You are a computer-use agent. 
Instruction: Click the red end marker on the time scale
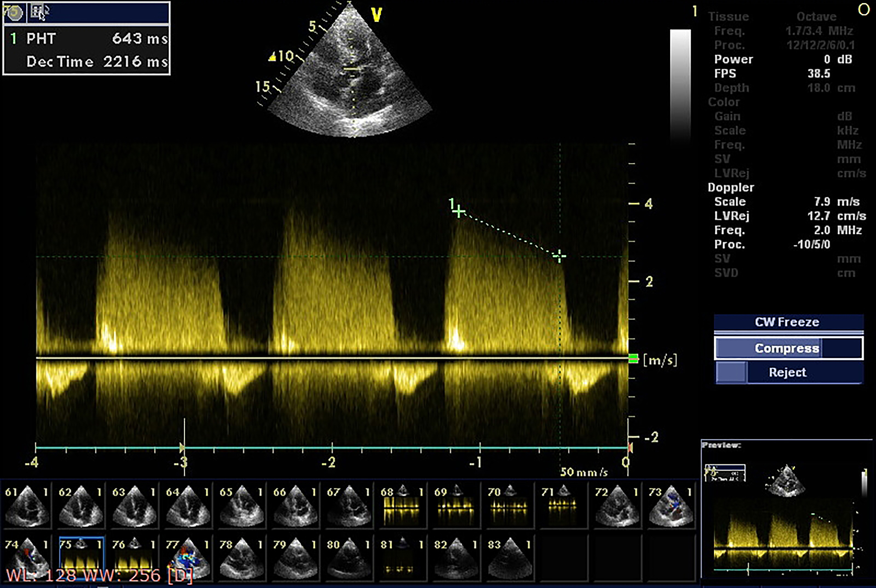pos(630,448)
